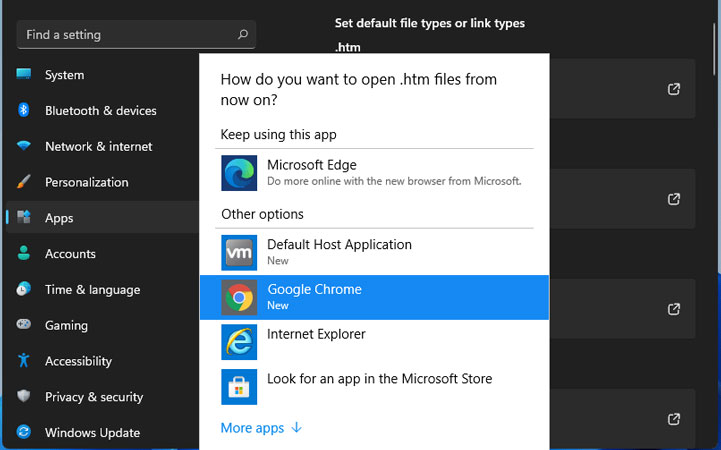Viewport: 721px width, 450px height.
Task: Click the shield Privacy & security icon
Action: (23, 396)
